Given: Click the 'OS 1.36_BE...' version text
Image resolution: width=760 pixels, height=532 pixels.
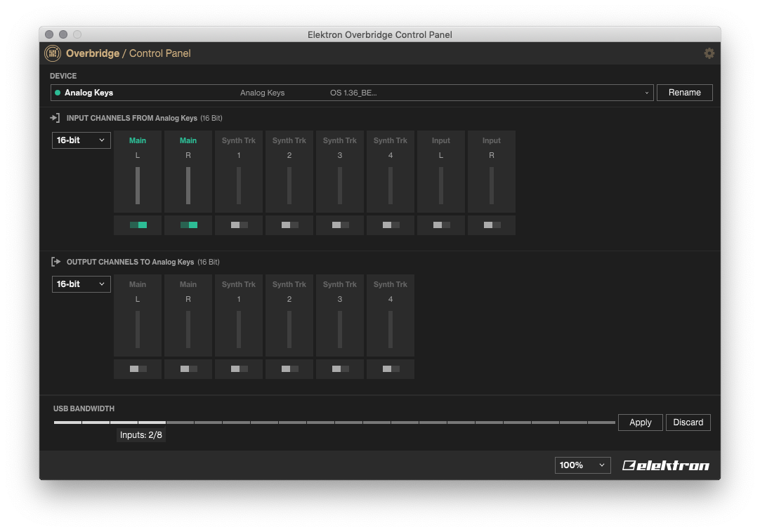Looking at the screenshot, I should [x=353, y=93].
